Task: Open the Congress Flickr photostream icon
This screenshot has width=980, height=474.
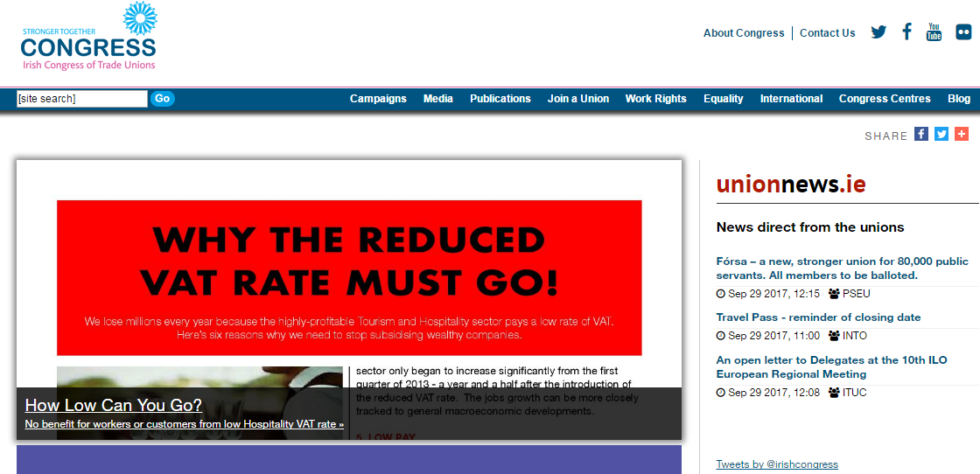Action: pyautogui.click(x=963, y=31)
